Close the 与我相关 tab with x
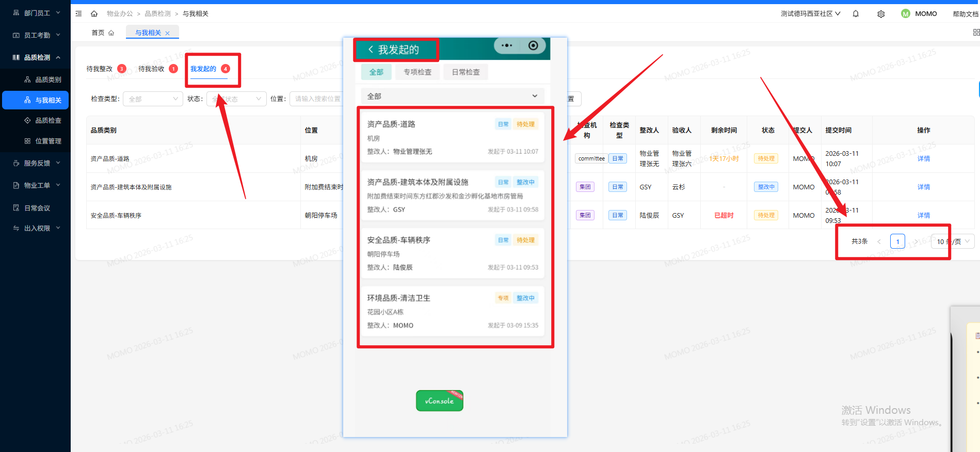 (167, 33)
